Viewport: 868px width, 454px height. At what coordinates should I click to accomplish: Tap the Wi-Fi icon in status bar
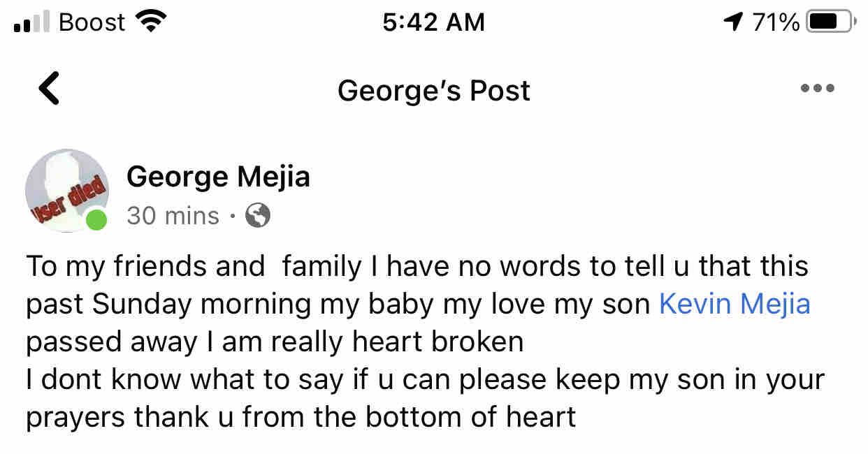[x=148, y=22]
